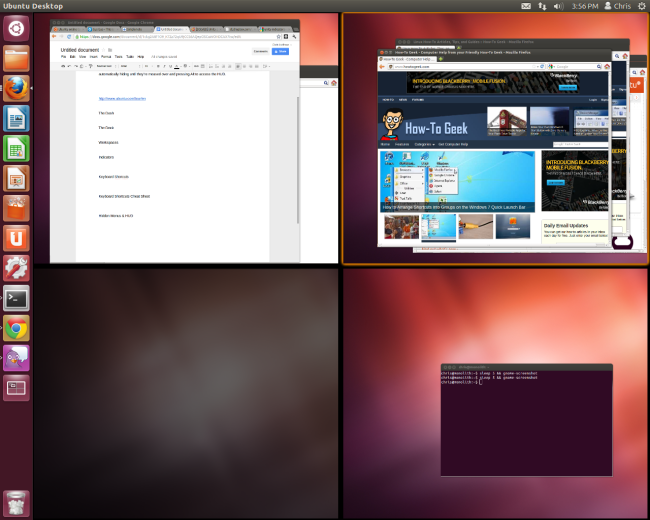Launch Firefox from the Unity launcher
The width and height of the screenshot is (650, 520).
[16, 89]
